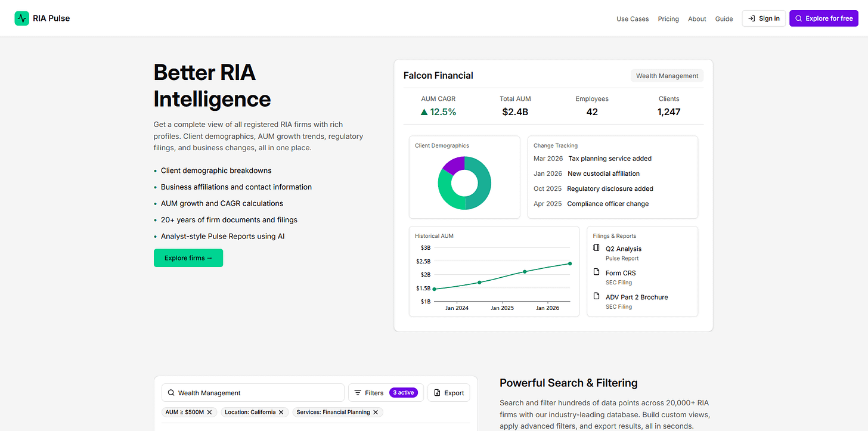Click the Form CRS document icon
The height and width of the screenshot is (431, 868).
pos(597,272)
